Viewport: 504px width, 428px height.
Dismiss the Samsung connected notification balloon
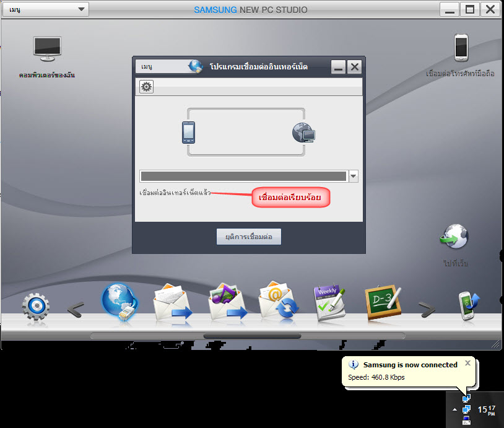467,363
